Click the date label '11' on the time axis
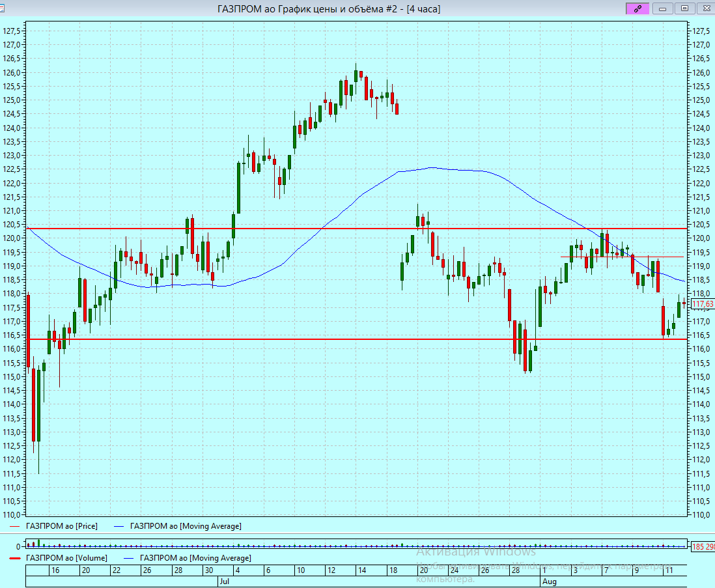715x588 pixels. pyautogui.click(x=669, y=570)
